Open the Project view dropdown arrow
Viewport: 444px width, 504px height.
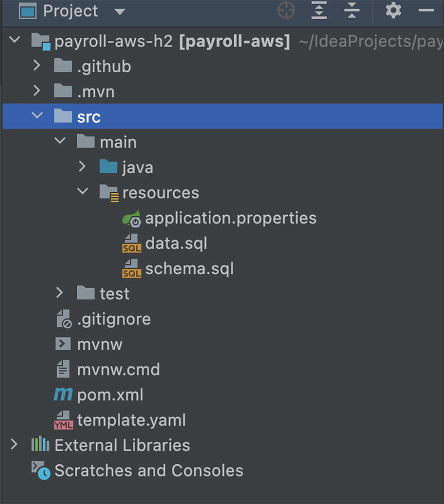pos(119,11)
